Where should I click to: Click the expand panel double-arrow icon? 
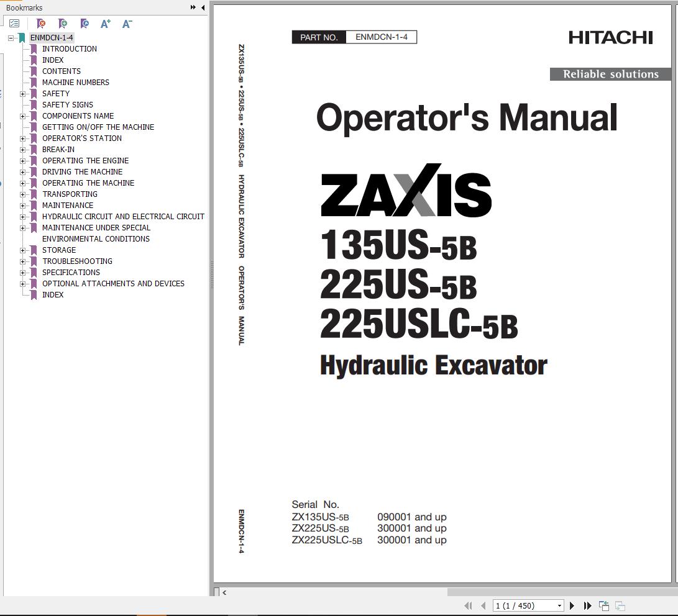[193, 7]
